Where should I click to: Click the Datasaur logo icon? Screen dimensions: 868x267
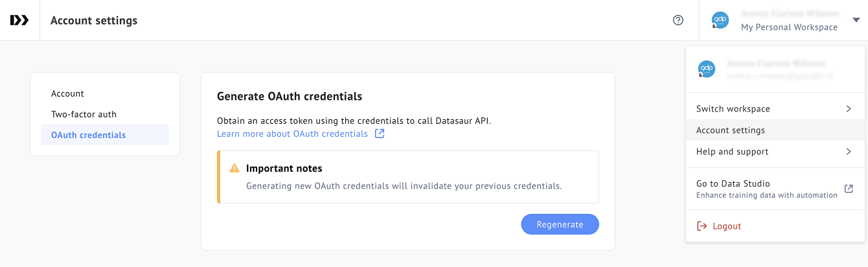pos(19,20)
